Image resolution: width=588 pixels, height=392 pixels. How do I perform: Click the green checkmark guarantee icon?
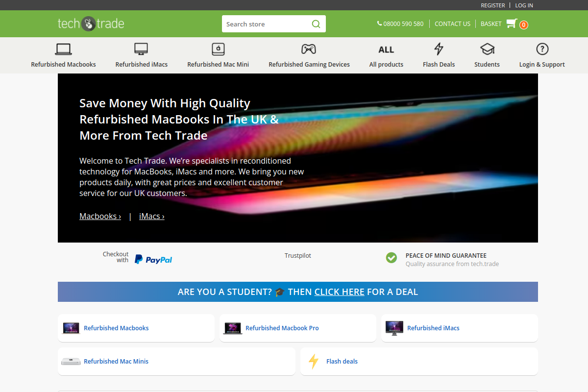tap(391, 257)
